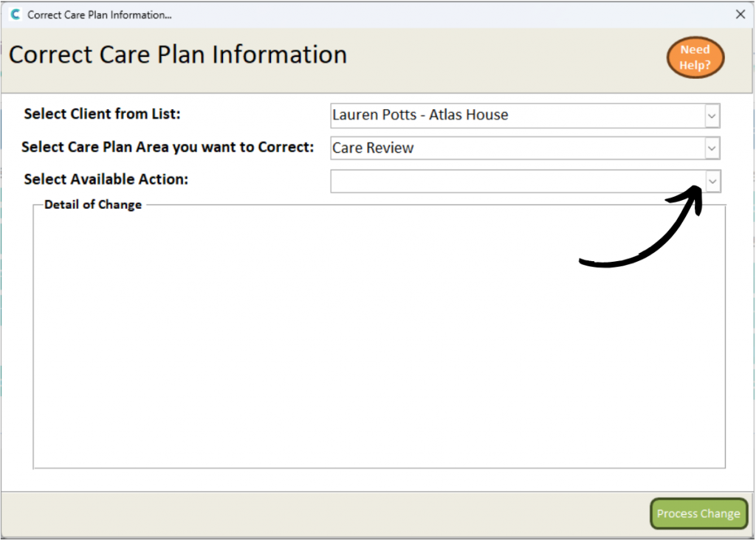Screen dimensions: 756x540
Task: Expand the Care Plan Area dropdown arrow
Action: [x=712, y=148]
